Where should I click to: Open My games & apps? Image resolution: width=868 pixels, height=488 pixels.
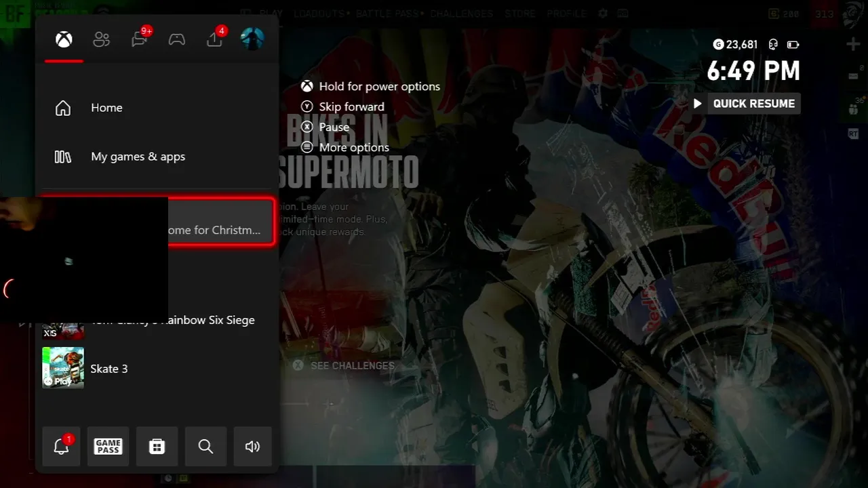157,157
